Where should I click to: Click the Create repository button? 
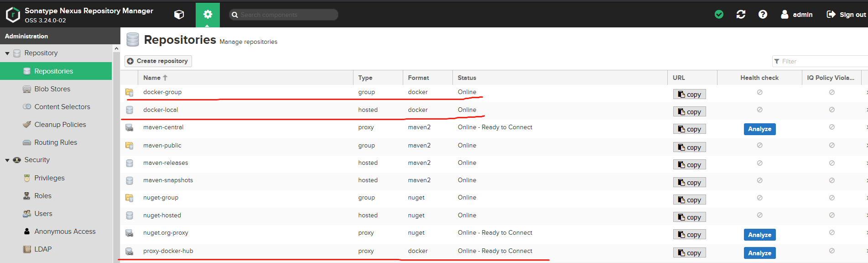[158, 61]
